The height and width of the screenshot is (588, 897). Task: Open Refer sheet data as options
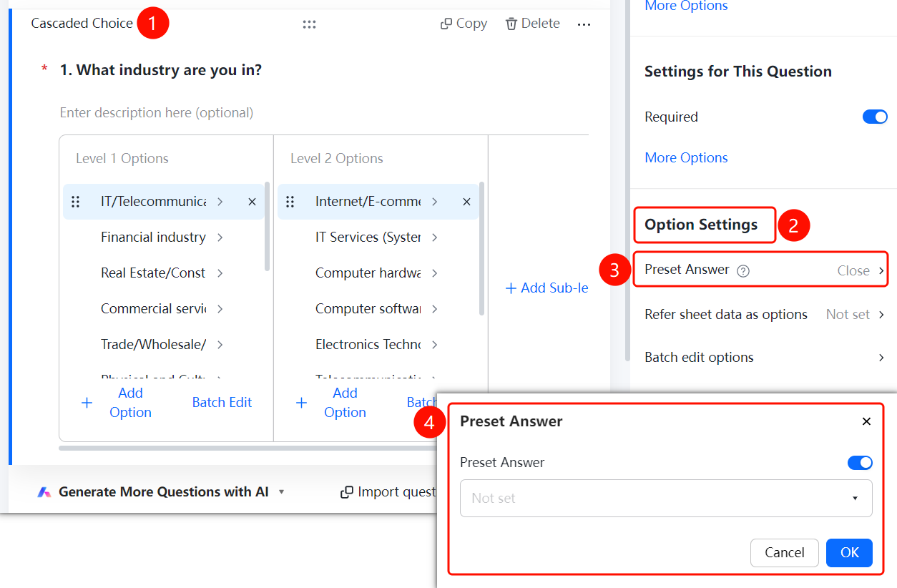pos(764,315)
